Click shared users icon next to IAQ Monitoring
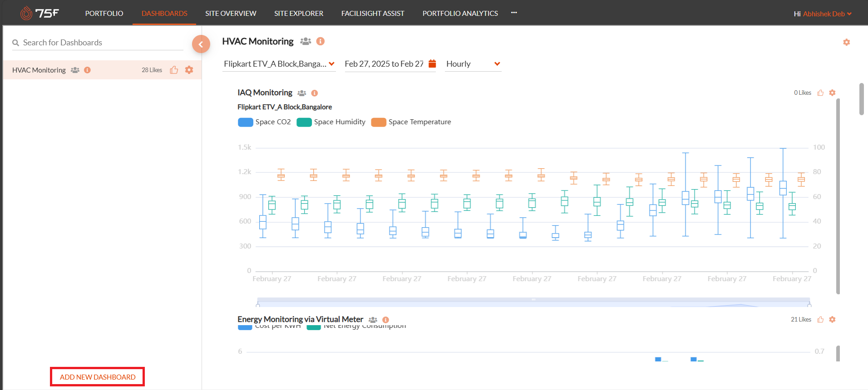The height and width of the screenshot is (390, 868). (301, 93)
